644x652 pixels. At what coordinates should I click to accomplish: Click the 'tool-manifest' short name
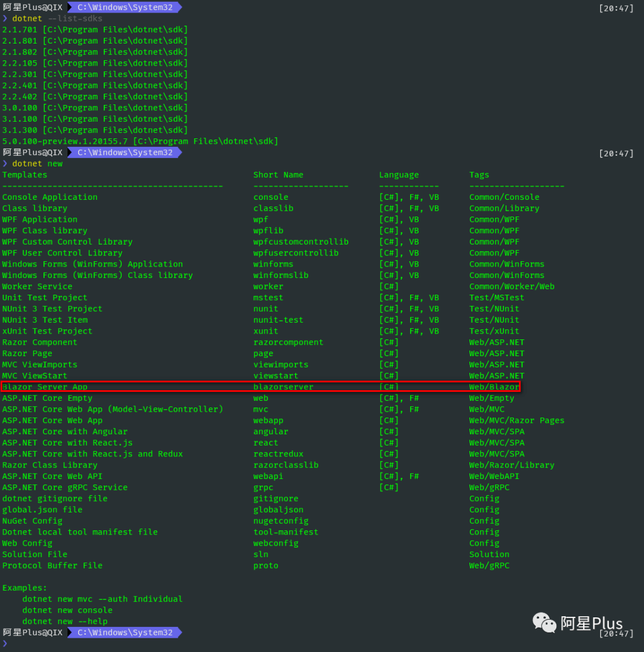(x=286, y=532)
